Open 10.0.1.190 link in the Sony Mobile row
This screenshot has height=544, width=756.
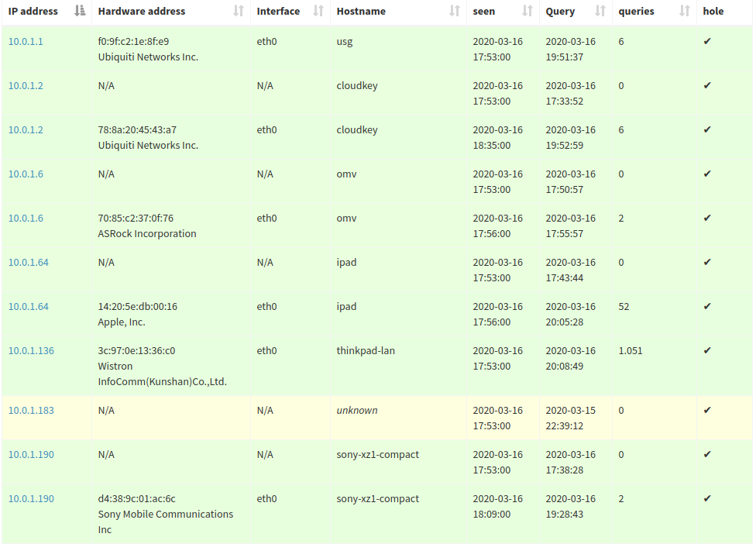pos(31,498)
